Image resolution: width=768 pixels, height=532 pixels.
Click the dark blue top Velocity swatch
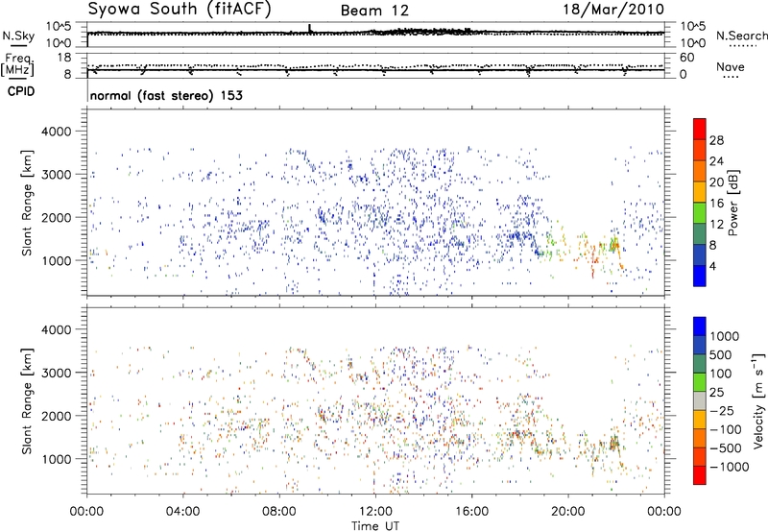tap(700, 326)
